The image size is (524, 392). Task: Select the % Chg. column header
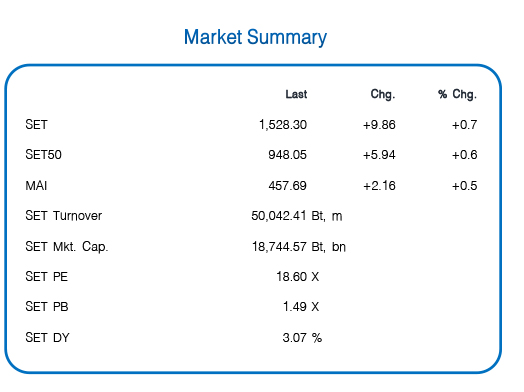click(457, 95)
